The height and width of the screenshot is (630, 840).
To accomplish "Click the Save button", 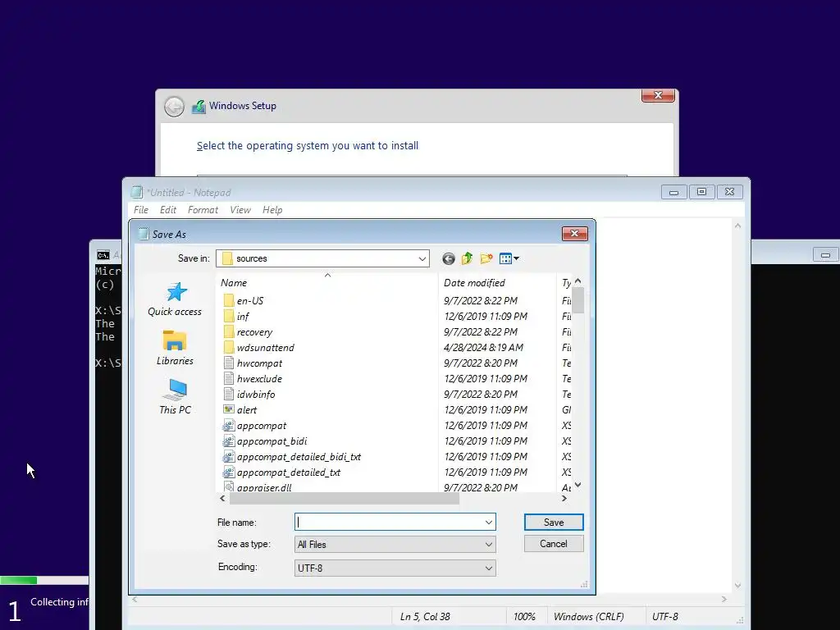I will click(x=554, y=523).
